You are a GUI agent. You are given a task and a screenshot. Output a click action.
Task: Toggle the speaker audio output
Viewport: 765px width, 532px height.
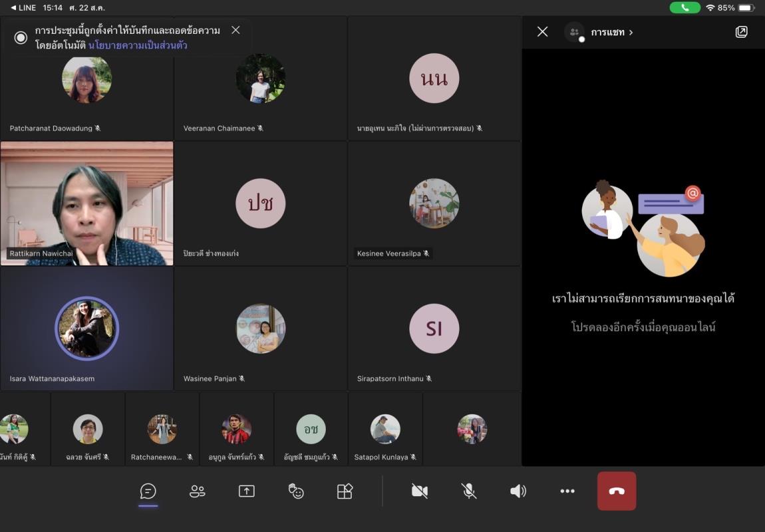518,491
